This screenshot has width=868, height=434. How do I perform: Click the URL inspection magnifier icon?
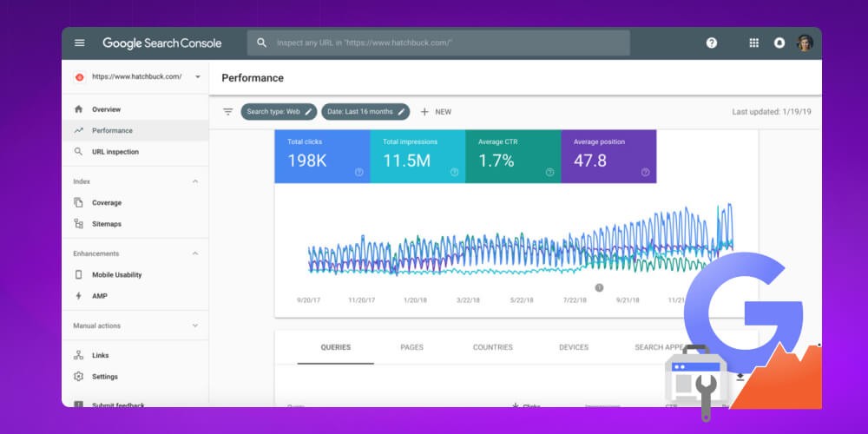pos(79,152)
